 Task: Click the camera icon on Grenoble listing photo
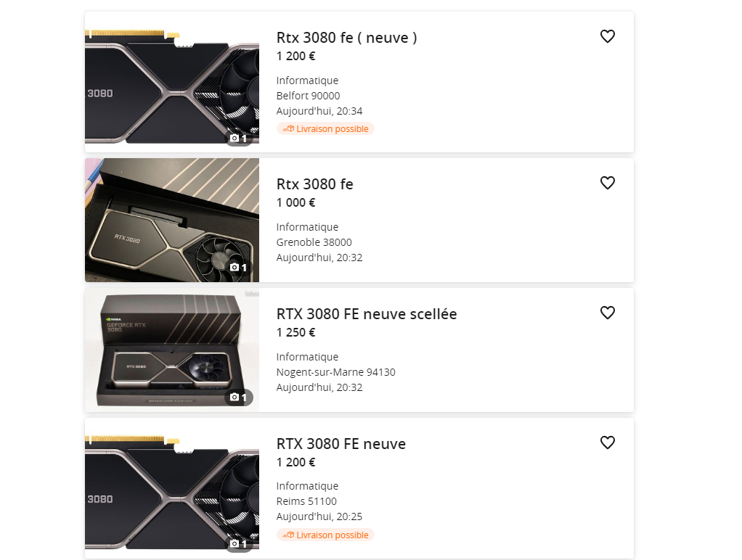pyautogui.click(x=235, y=268)
